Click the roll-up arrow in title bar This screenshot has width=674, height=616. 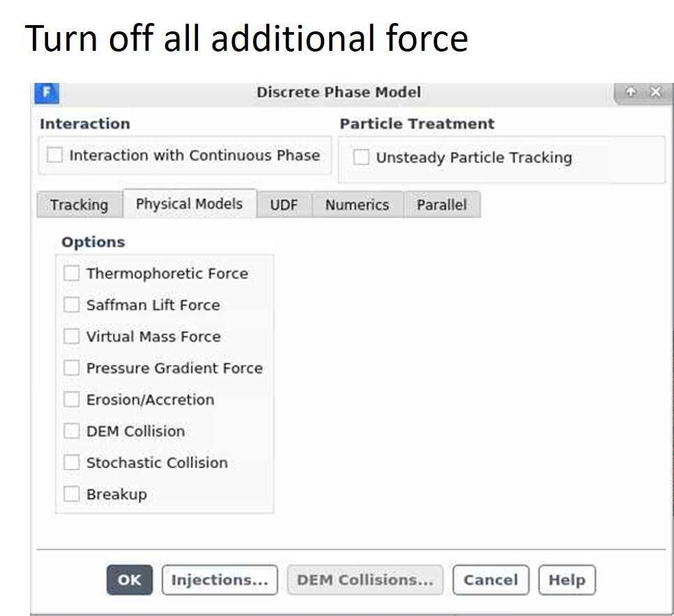click(x=631, y=92)
